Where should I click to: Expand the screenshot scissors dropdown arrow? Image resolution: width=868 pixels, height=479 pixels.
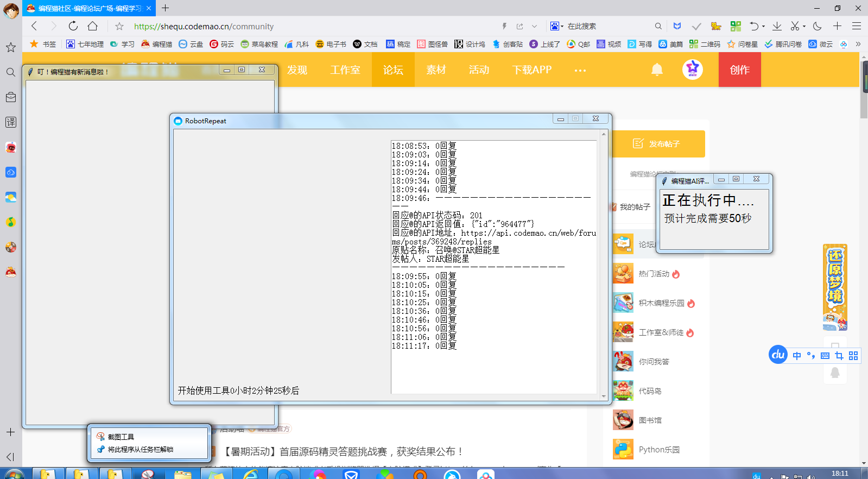[x=804, y=26]
